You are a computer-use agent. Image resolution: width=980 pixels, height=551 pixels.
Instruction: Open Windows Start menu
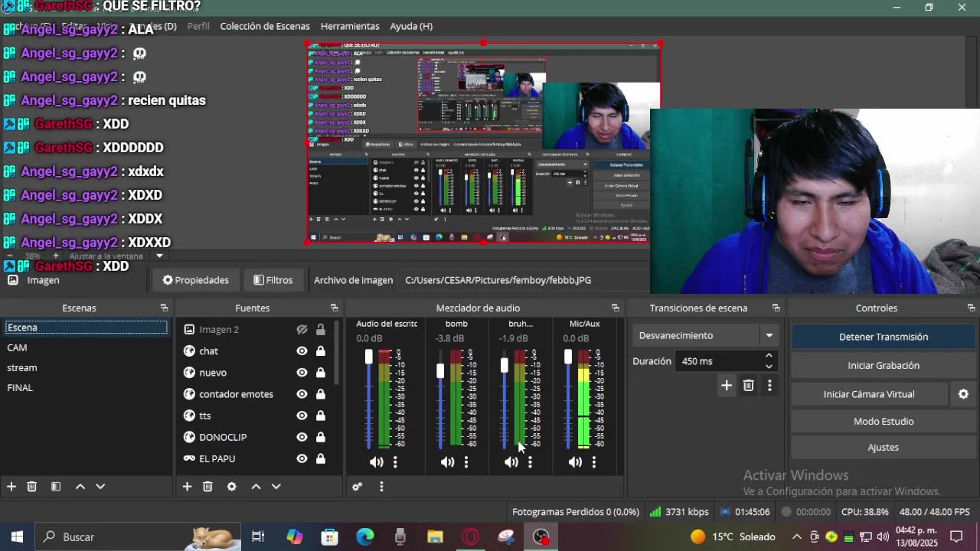click(17, 536)
